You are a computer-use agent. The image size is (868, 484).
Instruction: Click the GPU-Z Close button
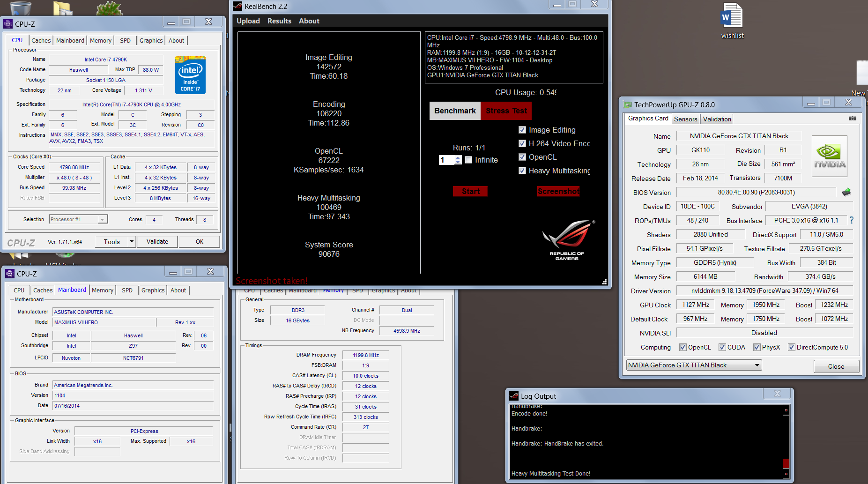pyautogui.click(x=836, y=366)
